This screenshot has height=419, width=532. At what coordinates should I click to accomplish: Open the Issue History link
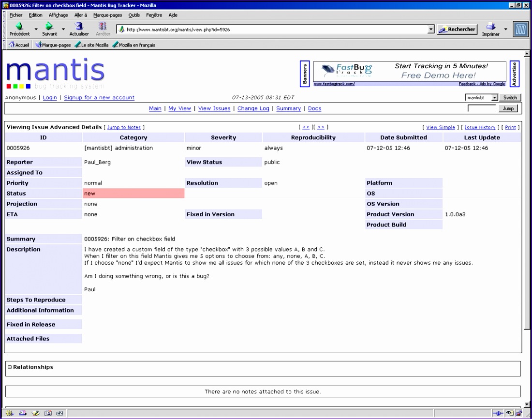(480, 127)
